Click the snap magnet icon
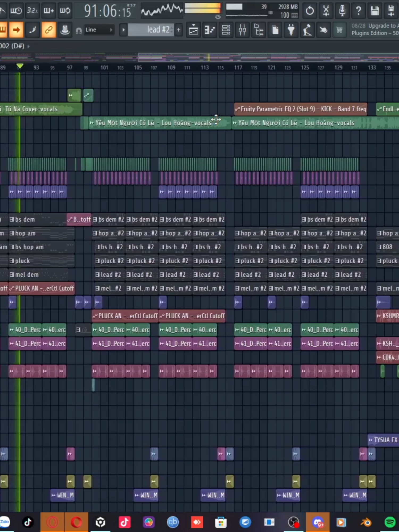Image resolution: width=399 pixels, height=532 pixels. pyautogui.click(x=78, y=31)
